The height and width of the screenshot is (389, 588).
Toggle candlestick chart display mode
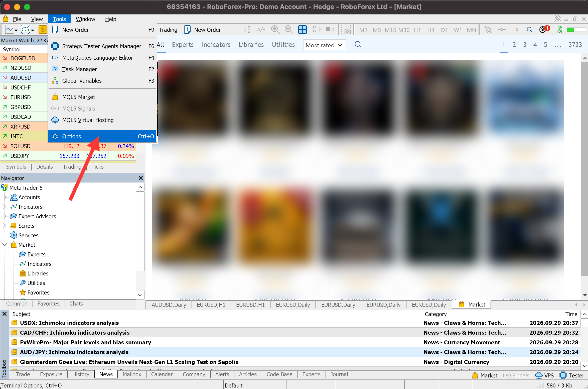(x=247, y=30)
